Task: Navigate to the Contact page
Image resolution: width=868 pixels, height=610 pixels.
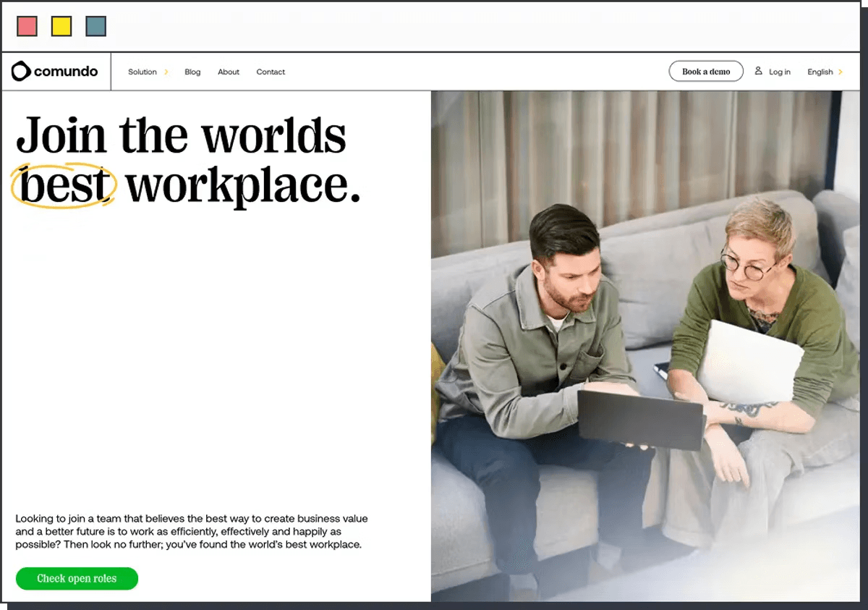Action: pyautogui.click(x=271, y=72)
